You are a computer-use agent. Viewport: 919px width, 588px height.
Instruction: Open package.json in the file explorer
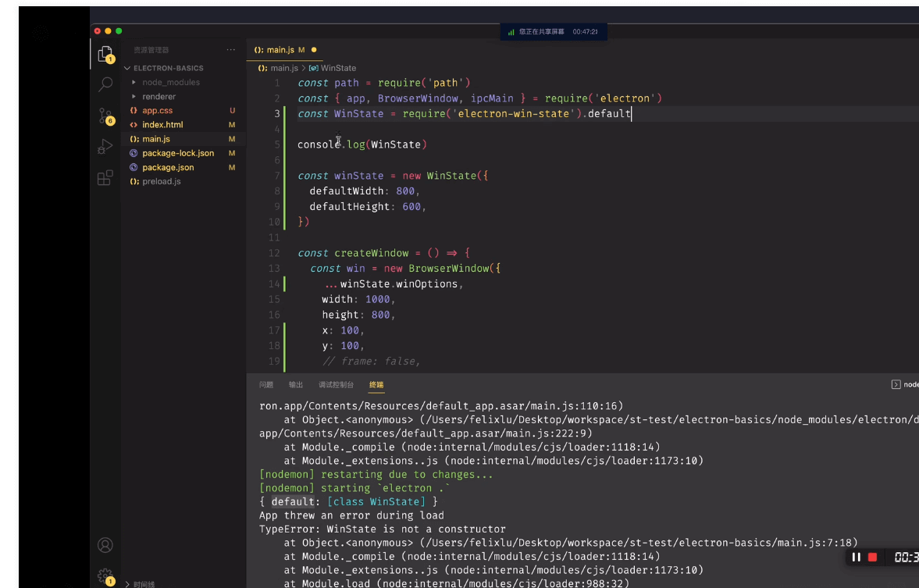point(168,167)
